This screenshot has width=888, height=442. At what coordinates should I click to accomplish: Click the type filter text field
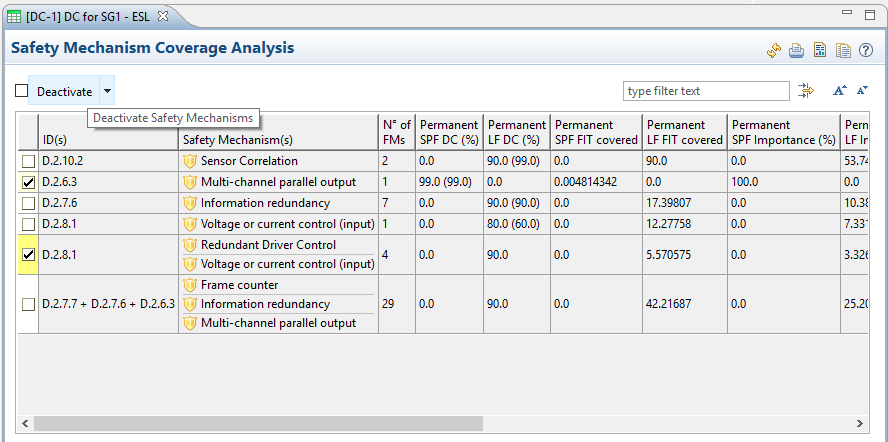pos(705,91)
